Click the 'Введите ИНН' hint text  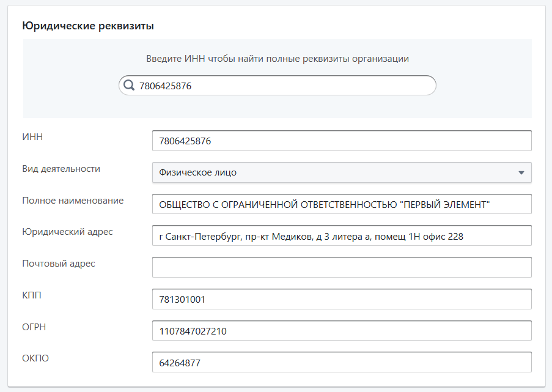pos(277,59)
